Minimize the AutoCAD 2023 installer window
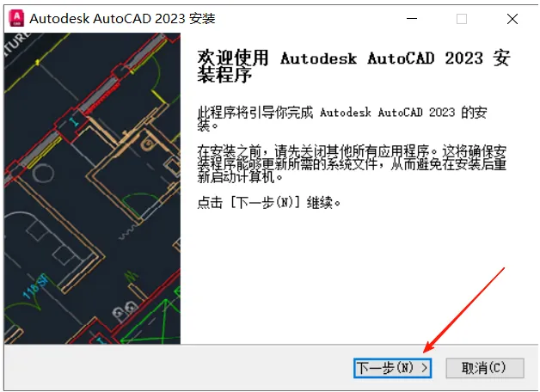540x392 pixels. tap(412, 19)
